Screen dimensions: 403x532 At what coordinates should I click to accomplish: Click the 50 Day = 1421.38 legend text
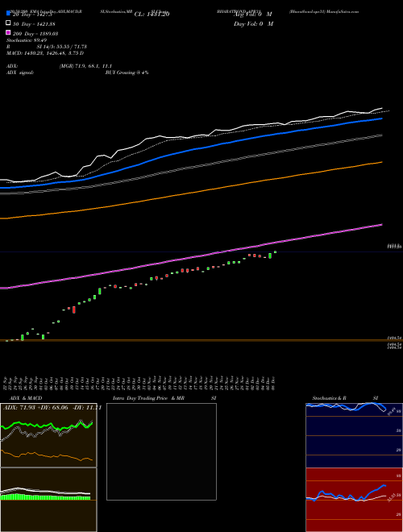pyautogui.click(x=34, y=24)
